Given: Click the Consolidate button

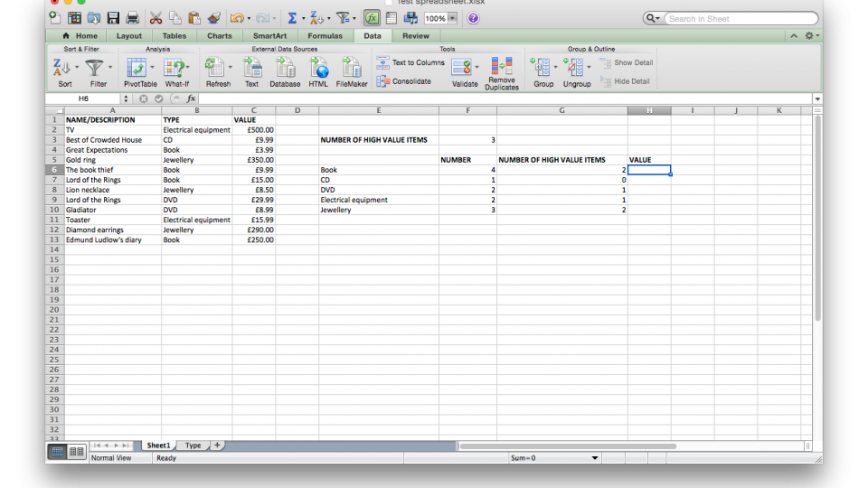Looking at the screenshot, I should tap(404, 81).
